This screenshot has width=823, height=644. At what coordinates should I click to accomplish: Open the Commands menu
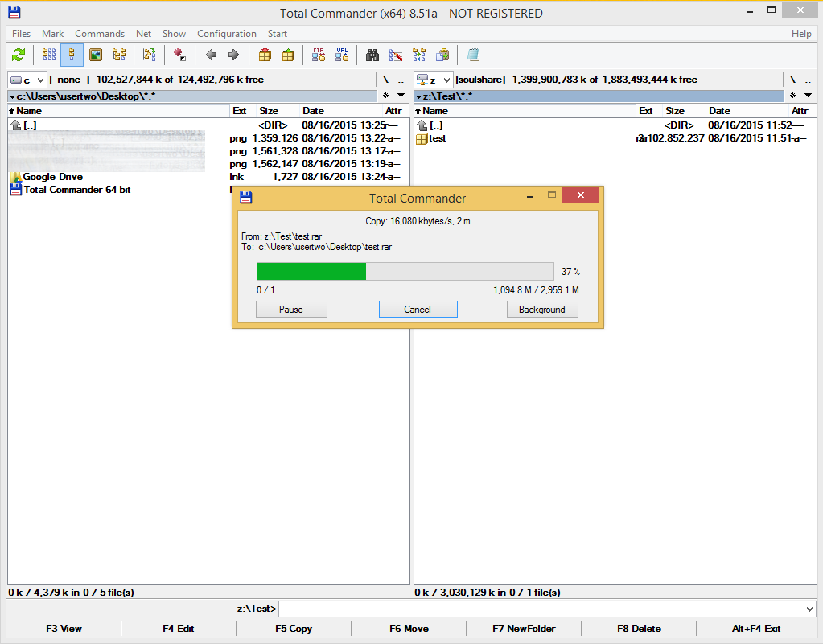pos(100,34)
